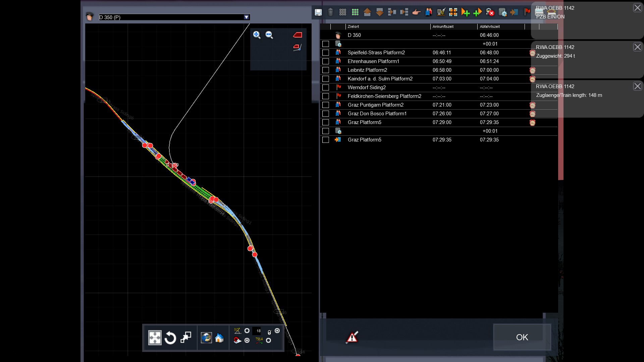Click the warning triangle error check icon

click(x=352, y=337)
